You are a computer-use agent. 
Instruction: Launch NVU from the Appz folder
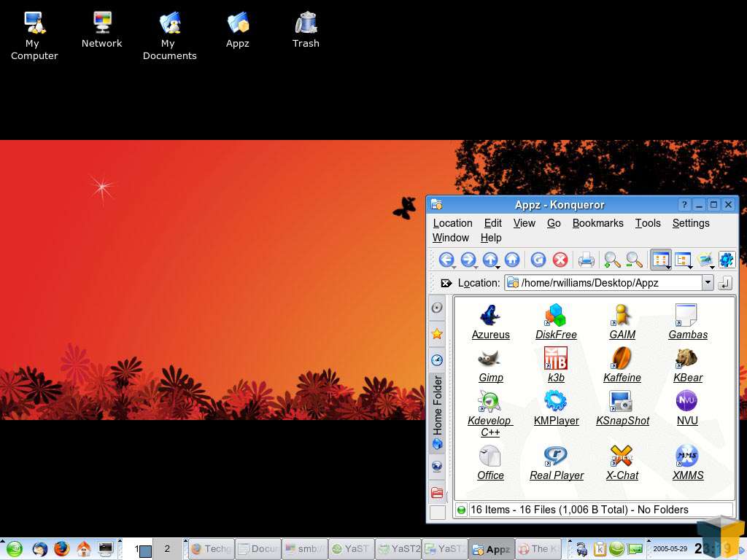click(687, 408)
